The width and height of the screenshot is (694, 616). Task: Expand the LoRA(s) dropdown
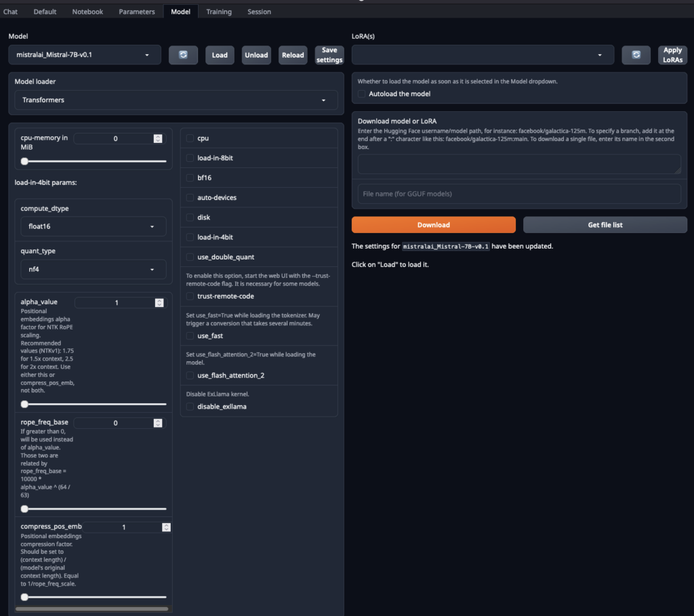click(483, 55)
